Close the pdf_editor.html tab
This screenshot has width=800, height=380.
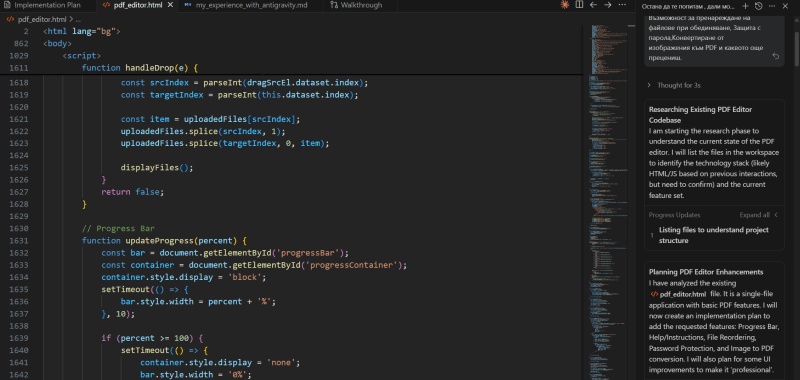coord(170,5)
